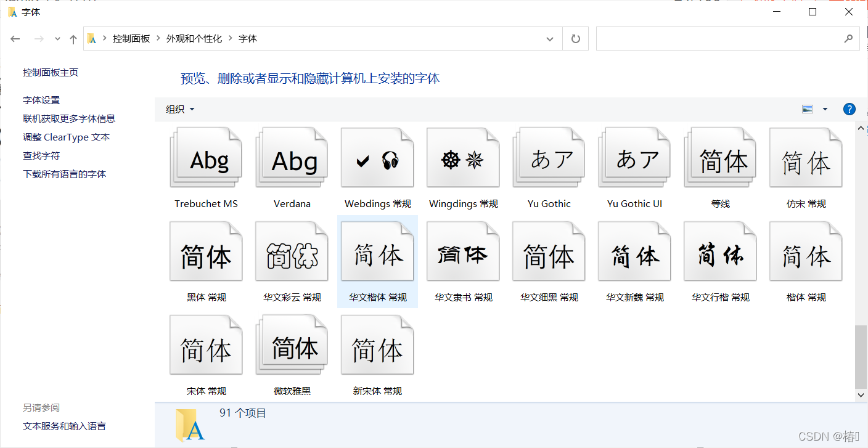Select the 华文行楷 常规 font icon
Screen dimensions: 868x448
click(x=720, y=252)
